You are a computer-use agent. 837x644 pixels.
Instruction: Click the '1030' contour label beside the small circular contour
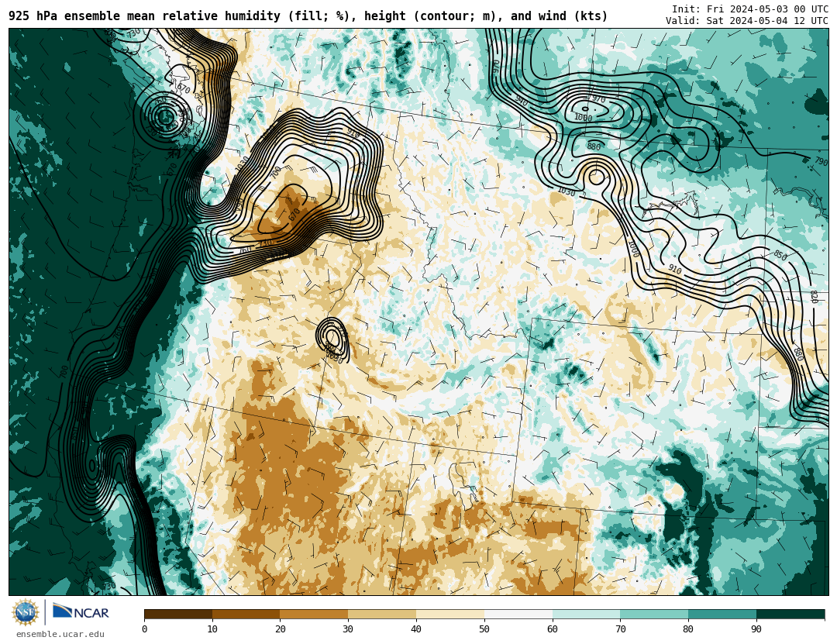(567, 191)
